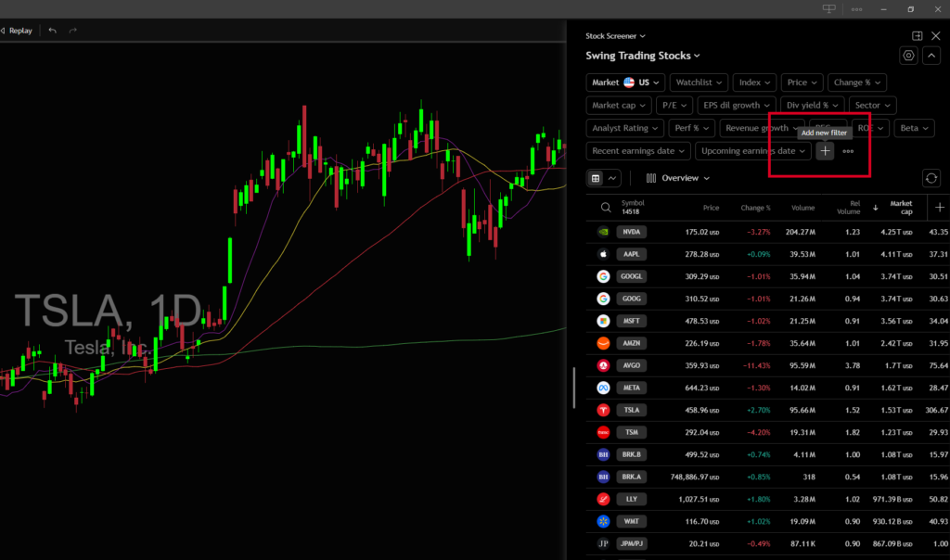Select the BRK.A ticker
The image size is (950, 560).
[x=631, y=477]
